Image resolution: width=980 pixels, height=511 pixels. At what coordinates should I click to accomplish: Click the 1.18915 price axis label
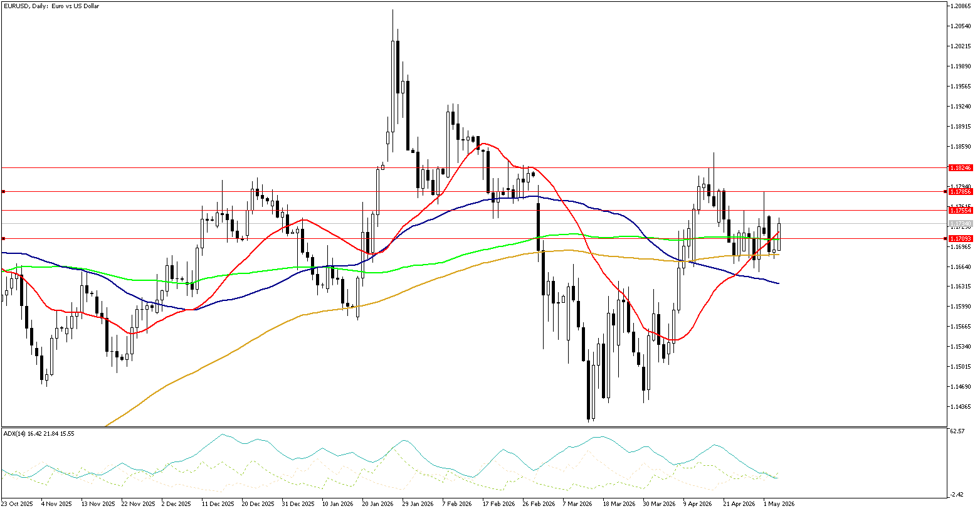coord(961,126)
